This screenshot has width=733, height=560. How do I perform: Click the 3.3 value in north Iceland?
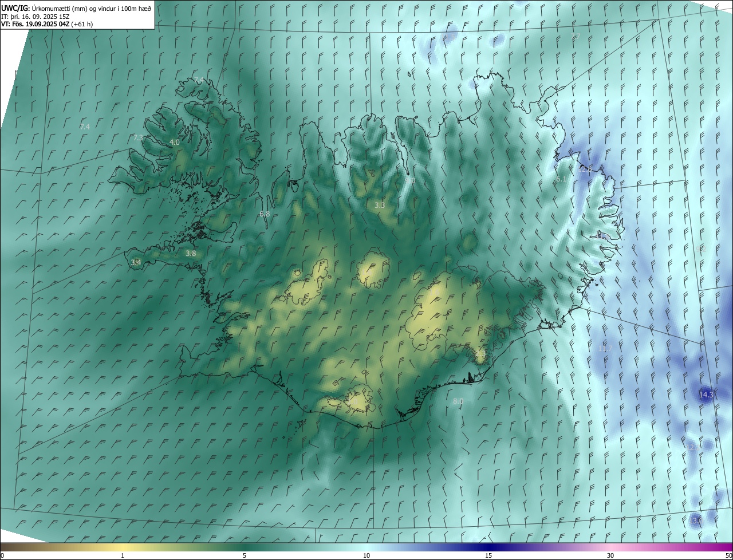click(x=380, y=204)
